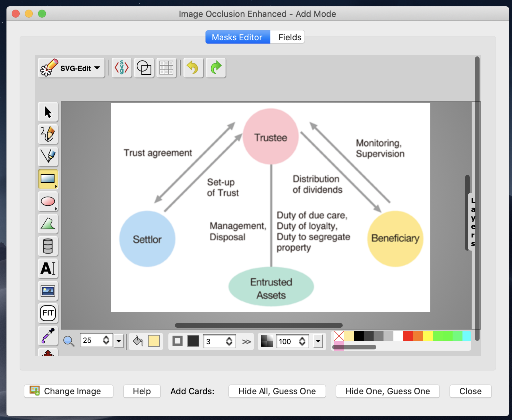This screenshot has height=420, width=512.
Task: Add cards with Hide One, Guess One
Action: click(x=388, y=391)
